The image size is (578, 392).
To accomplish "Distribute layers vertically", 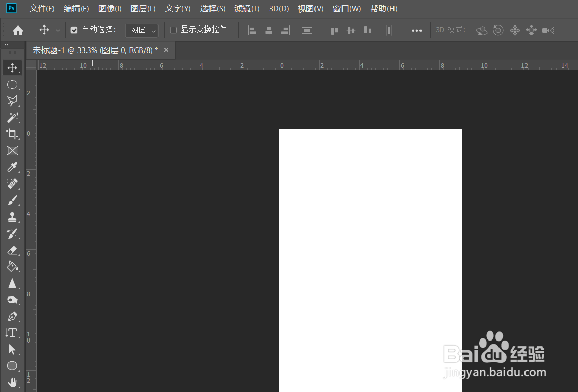I will click(x=307, y=30).
